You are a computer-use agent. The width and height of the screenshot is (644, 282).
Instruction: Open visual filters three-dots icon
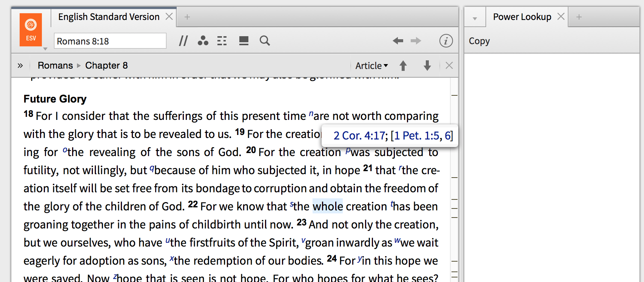203,41
